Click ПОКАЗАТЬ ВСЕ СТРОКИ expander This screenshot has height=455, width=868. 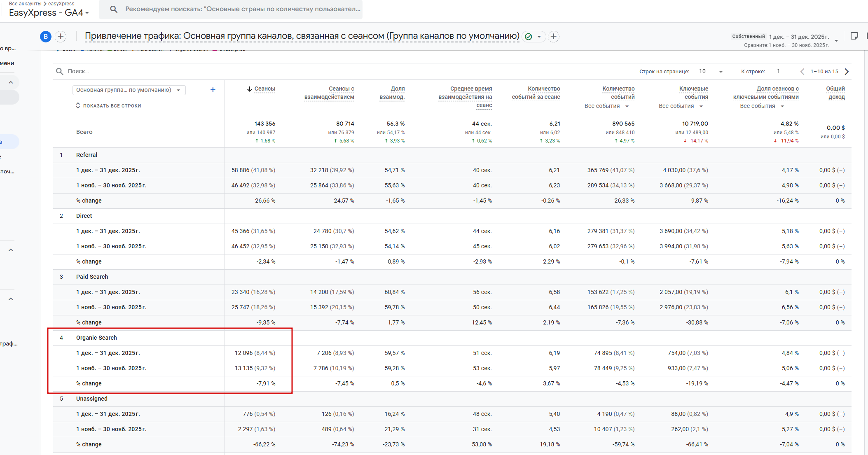click(x=108, y=106)
